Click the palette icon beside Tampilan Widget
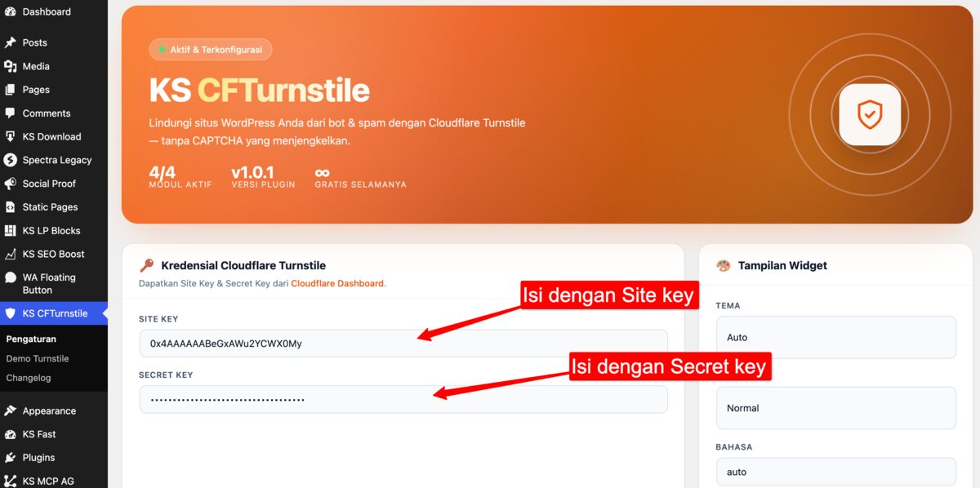980x488 pixels. (x=724, y=265)
